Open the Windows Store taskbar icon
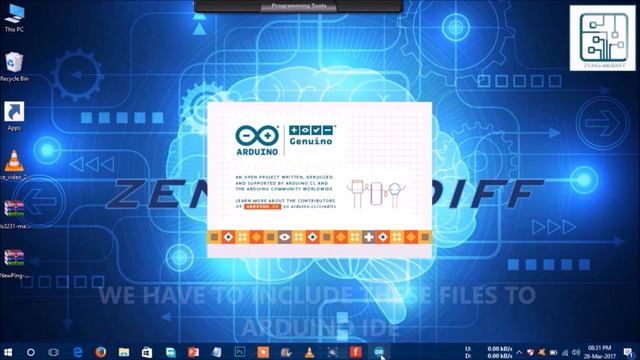The width and height of the screenshot is (640, 360). [147, 352]
